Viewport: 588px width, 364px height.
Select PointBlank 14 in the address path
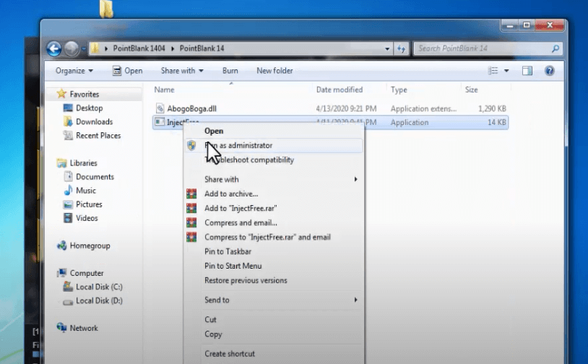tap(202, 48)
